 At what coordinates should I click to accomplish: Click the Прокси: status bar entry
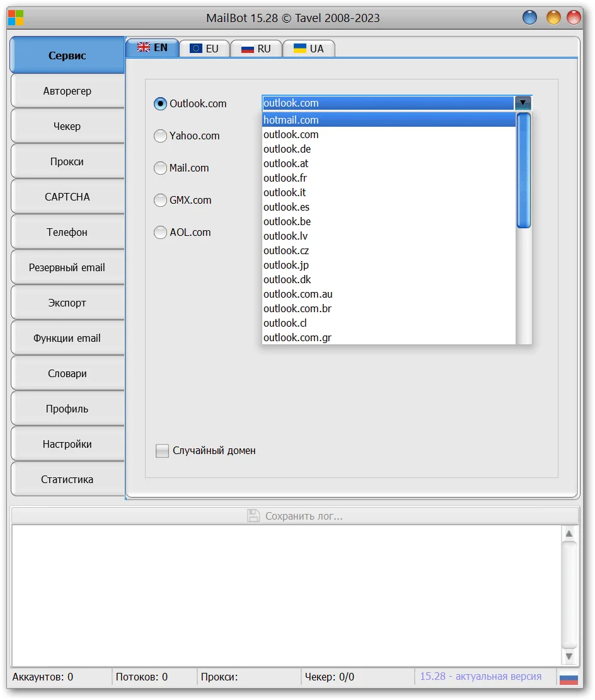(219, 677)
